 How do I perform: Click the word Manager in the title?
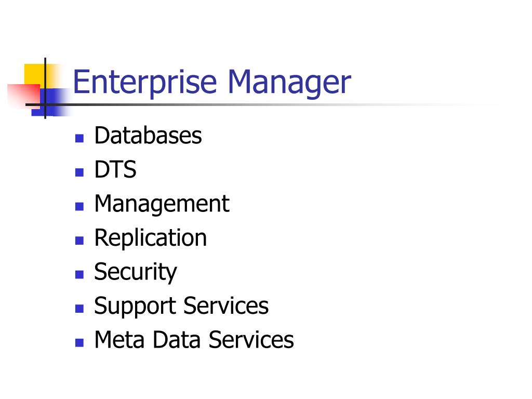tap(289, 83)
